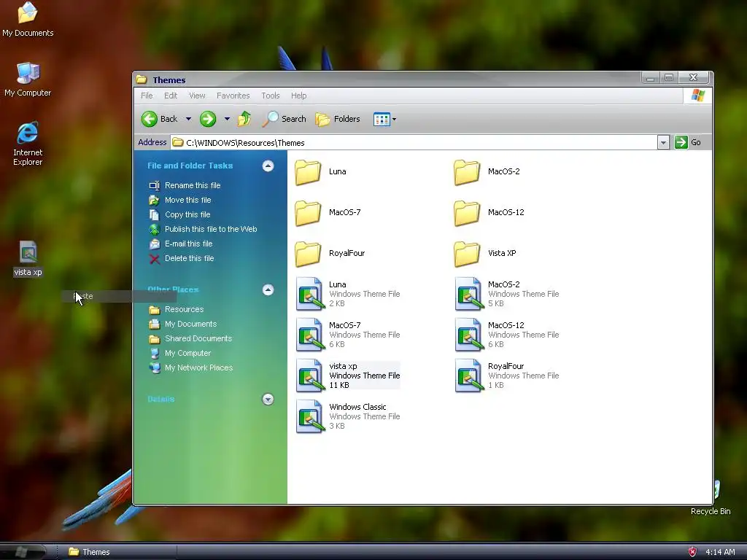The image size is (747, 560).
Task: Expand the Details panel
Action: 268,399
